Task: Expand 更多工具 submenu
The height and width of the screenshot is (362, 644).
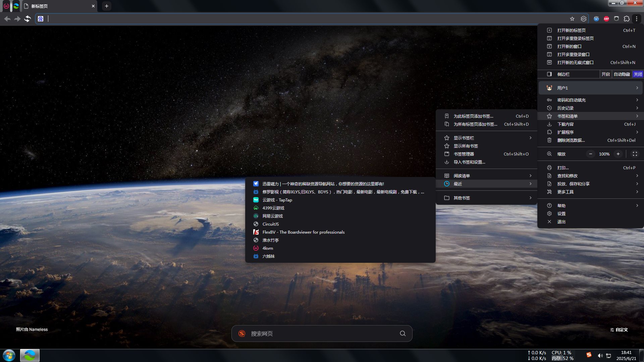Action: [x=590, y=192]
